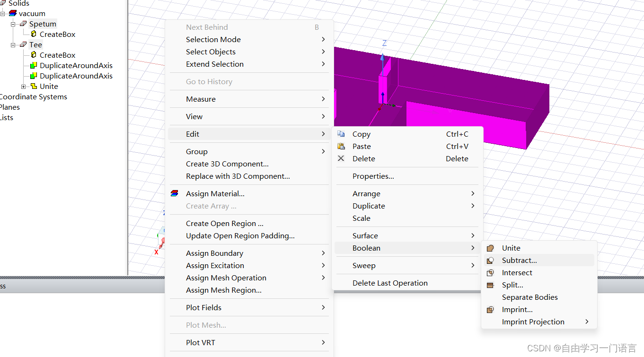644x357 pixels.
Task: Choose Replace with 3D Component... entry
Action: coord(249,176)
